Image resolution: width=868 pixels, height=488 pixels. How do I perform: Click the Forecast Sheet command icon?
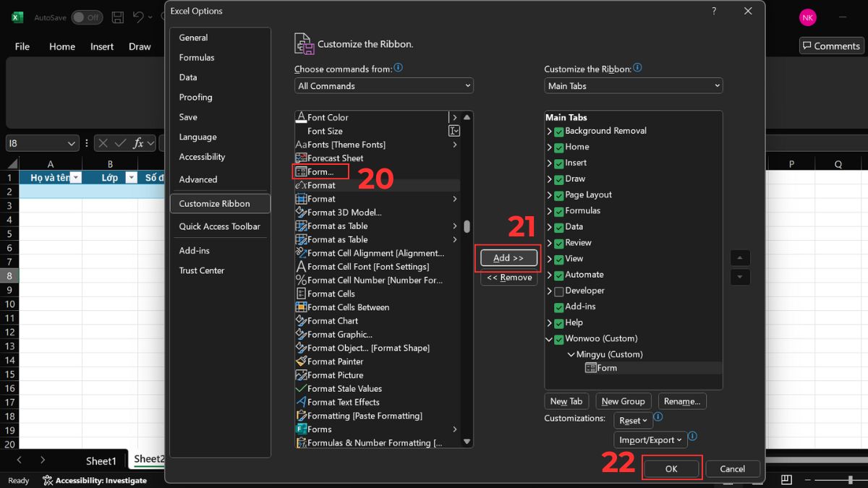coord(302,158)
